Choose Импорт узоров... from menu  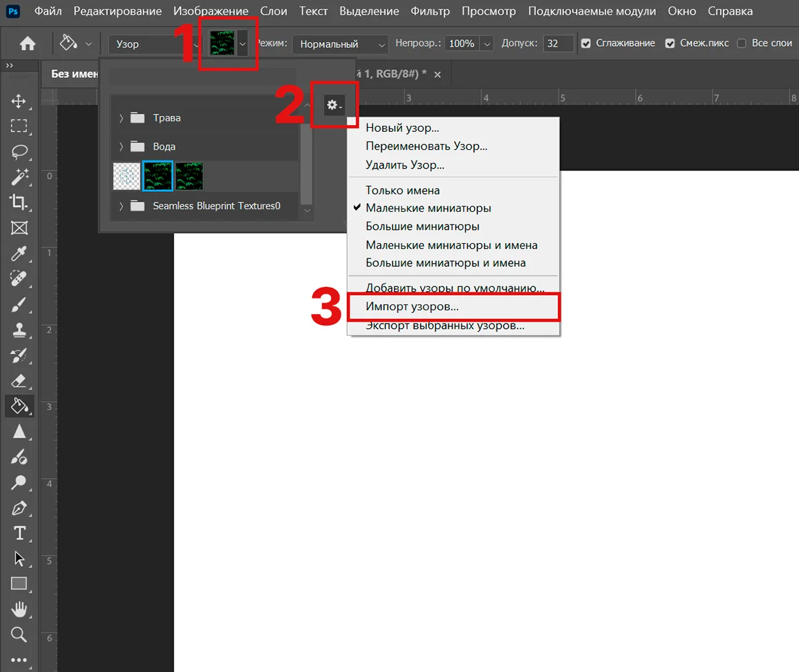point(453,307)
